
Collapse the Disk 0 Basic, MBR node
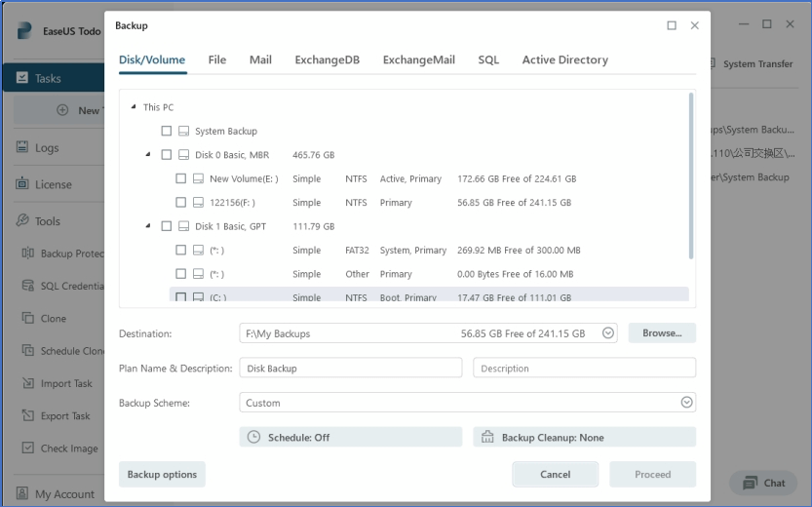click(148, 154)
